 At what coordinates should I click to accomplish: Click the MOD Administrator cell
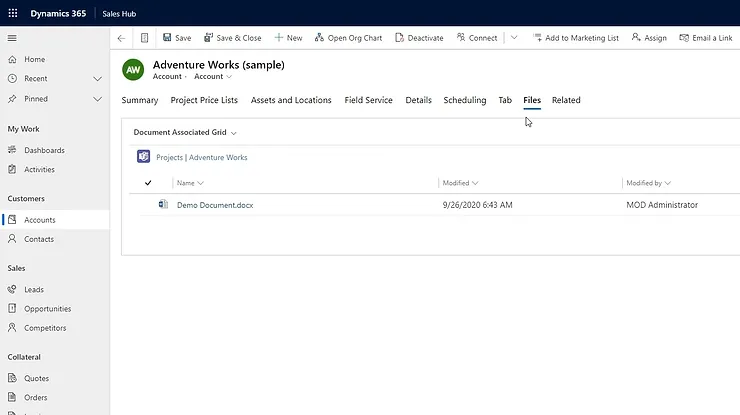[x=662, y=205]
